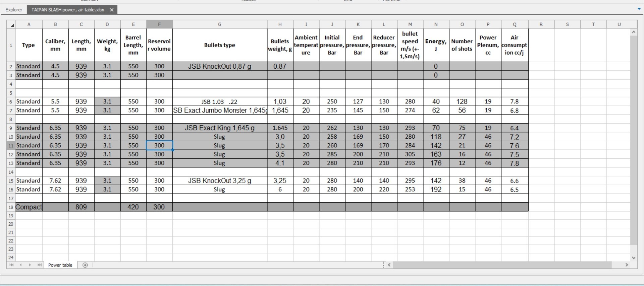This screenshot has height=286, width=644.
Task: Click the horizontal scrollbar right arrow
Action: tap(627, 265)
